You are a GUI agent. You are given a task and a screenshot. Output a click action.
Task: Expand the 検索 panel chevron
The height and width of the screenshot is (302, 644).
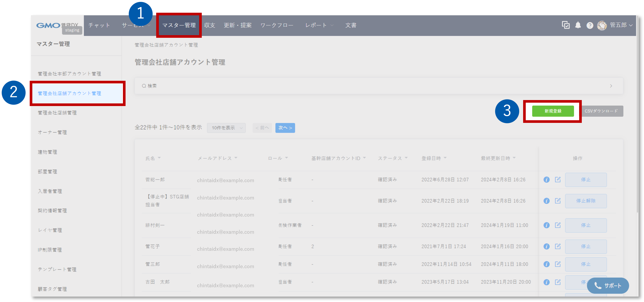click(x=611, y=86)
